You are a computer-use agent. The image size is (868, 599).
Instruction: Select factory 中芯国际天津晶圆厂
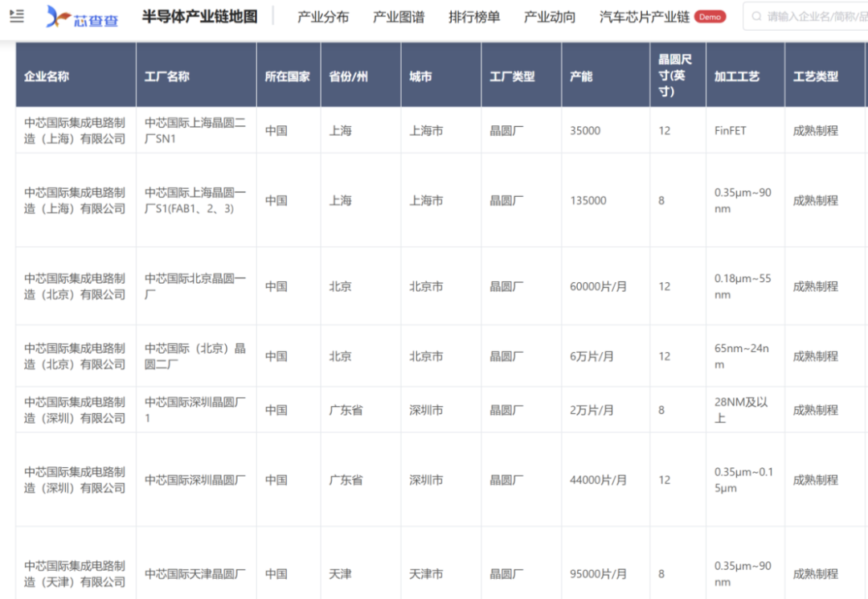(x=194, y=574)
